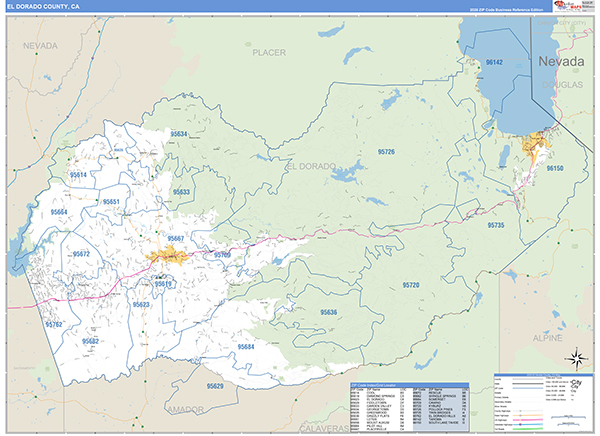Click the PLACER county label
The width and height of the screenshot is (600, 436).
tap(269, 52)
